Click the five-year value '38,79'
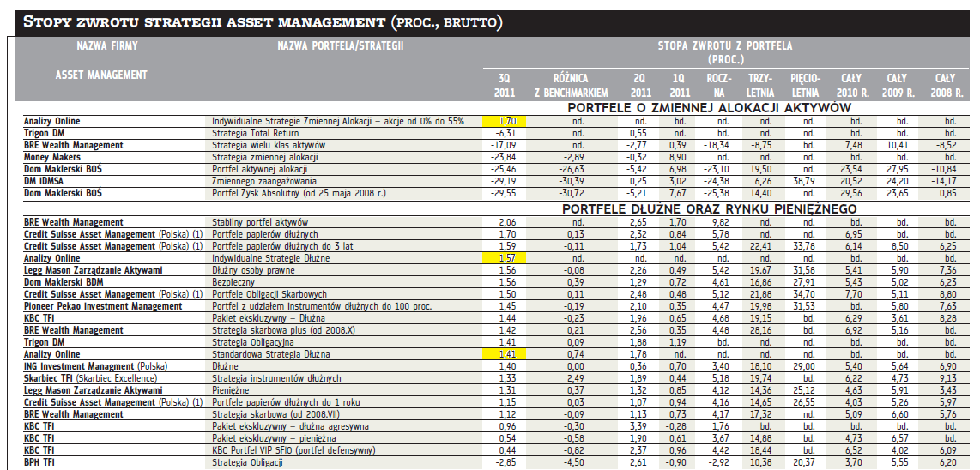Image resolution: width=980 pixels, height=470 pixels. coord(804,181)
